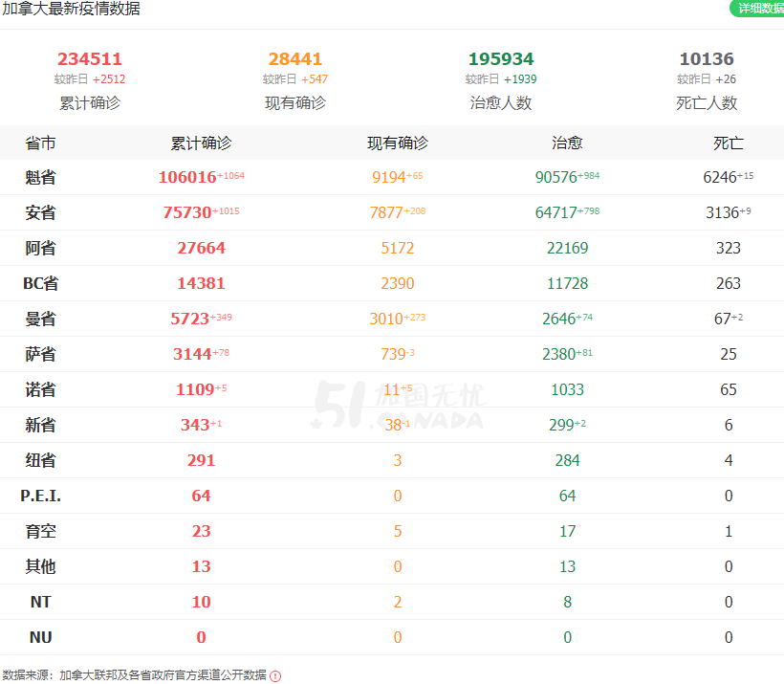The width and height of the screenshot is (784, 684).
Task: Select the 省市 column header
Action: tap(40, 143)
